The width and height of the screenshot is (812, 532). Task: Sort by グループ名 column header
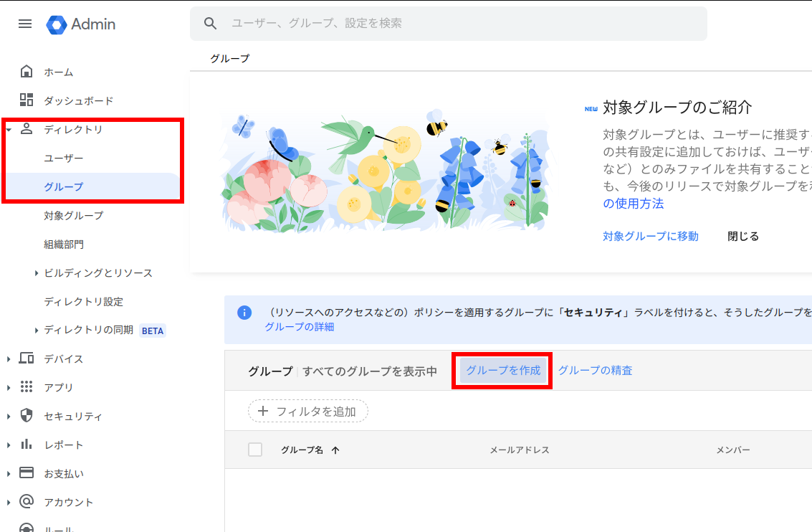tap(302, 450)
